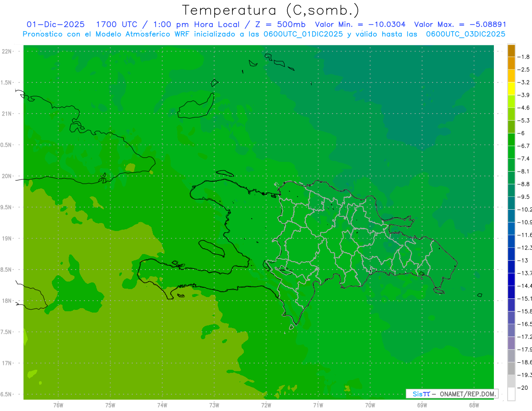Viewport: 532px width, 411px height.
Task: Click the "20N" latitude axis label
Action: tap(8, 176)
